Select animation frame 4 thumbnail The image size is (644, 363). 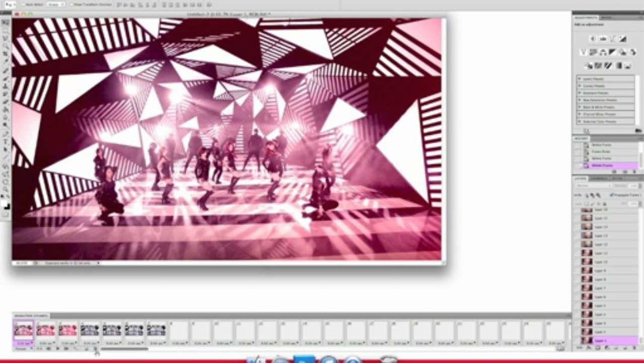point(90,330)
